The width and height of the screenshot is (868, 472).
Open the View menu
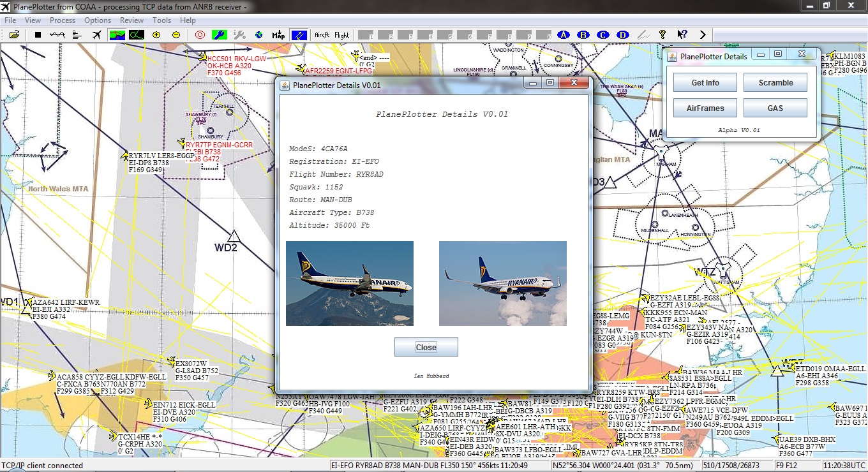pyautogui.click(x=33, y=20)
